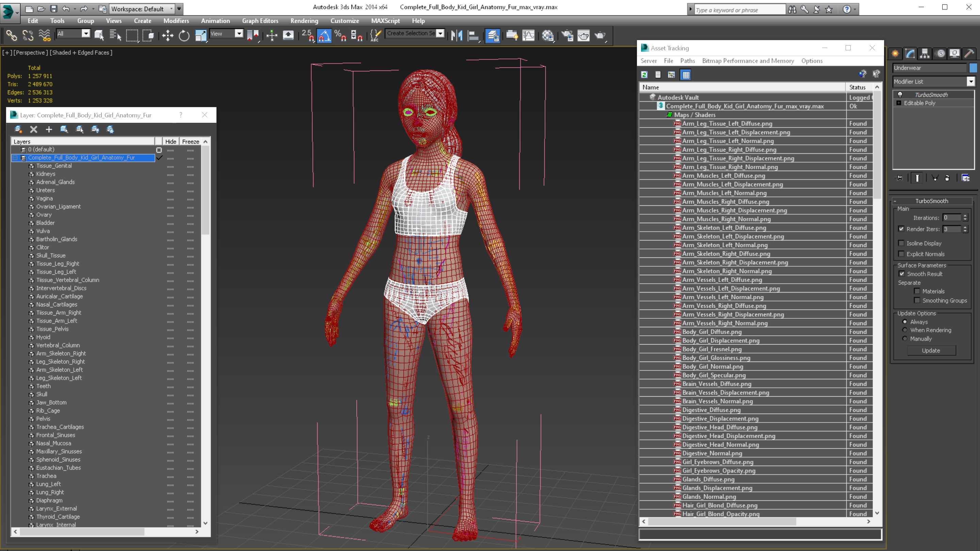This screenshot has width=980, height=551.
Task: Click Asset Tracking Status column header
Action: 857,87
